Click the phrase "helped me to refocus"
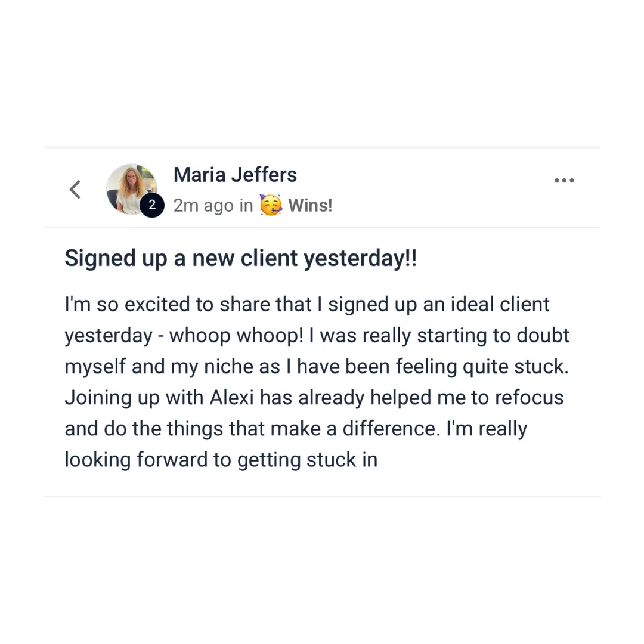The image size is (644, 644). [466, 398]
